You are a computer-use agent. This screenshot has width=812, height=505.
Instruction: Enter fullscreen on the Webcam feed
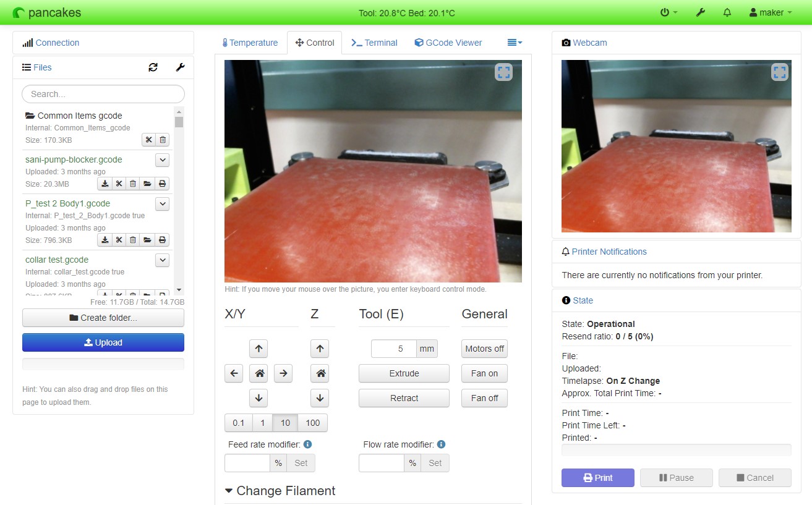tap(779, 72)
